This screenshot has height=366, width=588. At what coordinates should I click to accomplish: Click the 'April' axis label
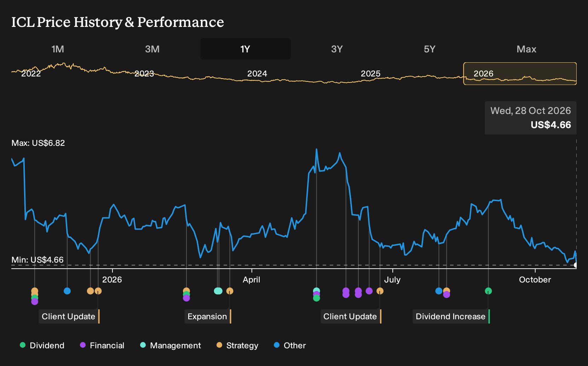pos(252,280)
